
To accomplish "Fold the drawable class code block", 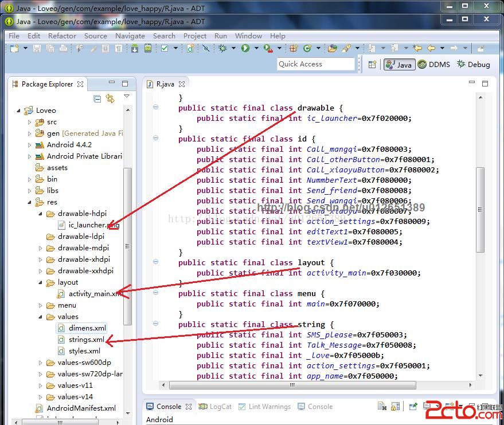I will tap(155, 107).
